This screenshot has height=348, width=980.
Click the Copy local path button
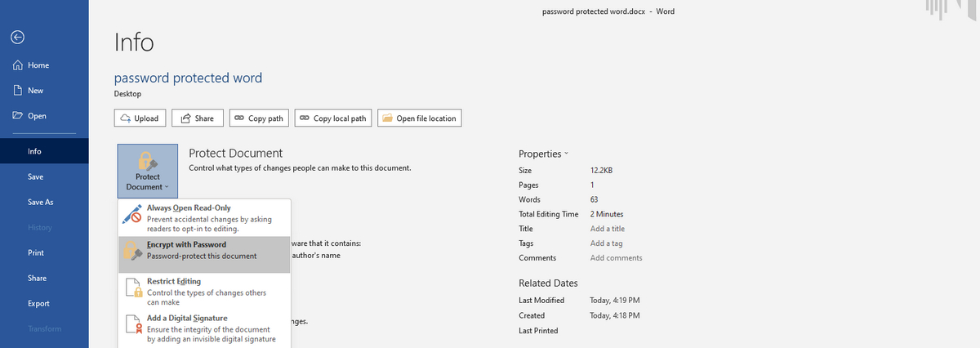point(333,118)
